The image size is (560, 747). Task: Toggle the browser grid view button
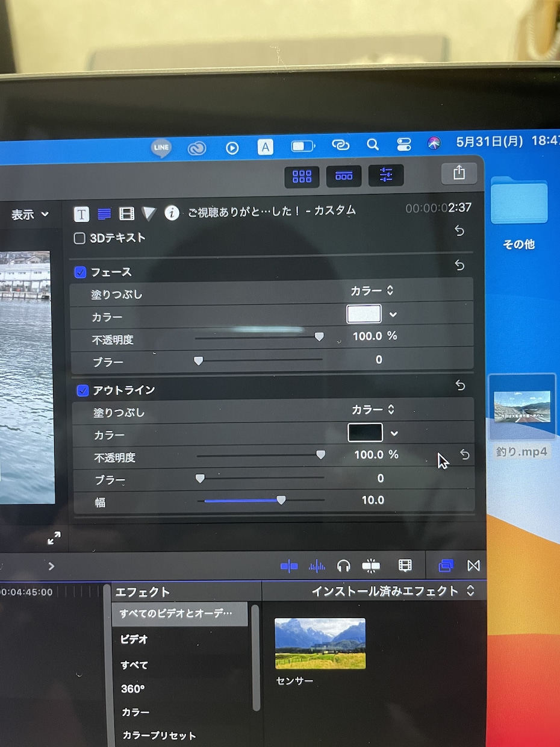[x=302, y=176]
